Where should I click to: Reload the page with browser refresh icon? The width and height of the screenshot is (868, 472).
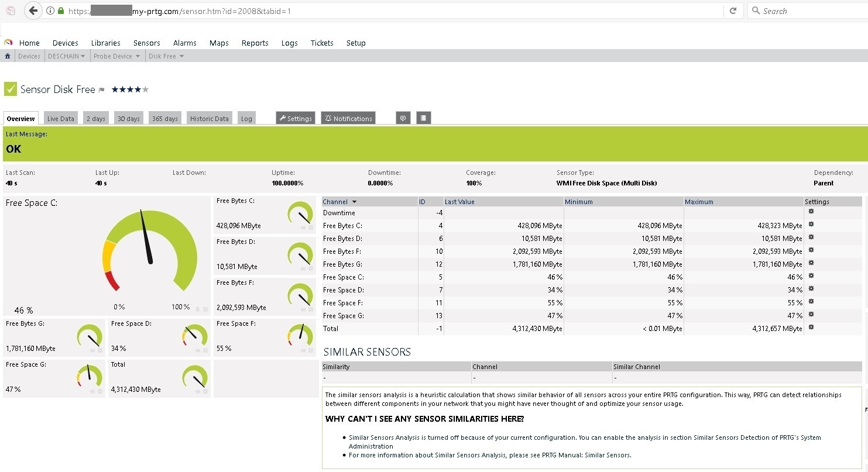(x=732, y=11)
